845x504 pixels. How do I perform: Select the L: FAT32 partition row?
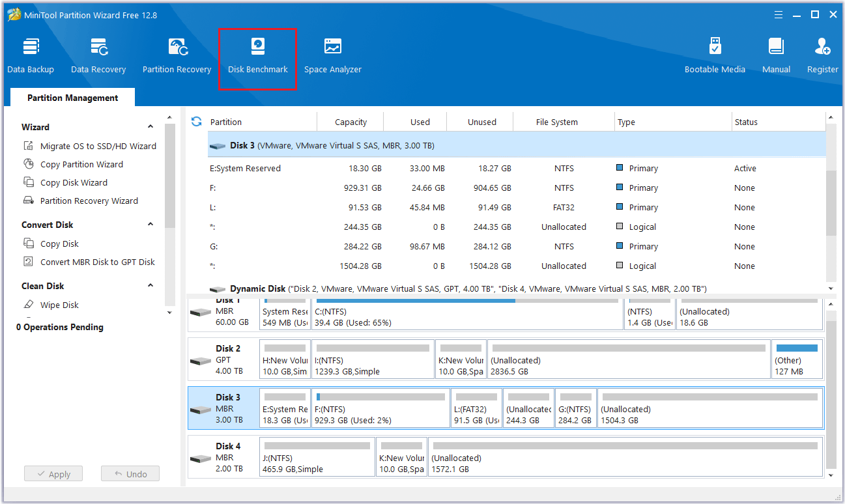(x=516, y=207)
